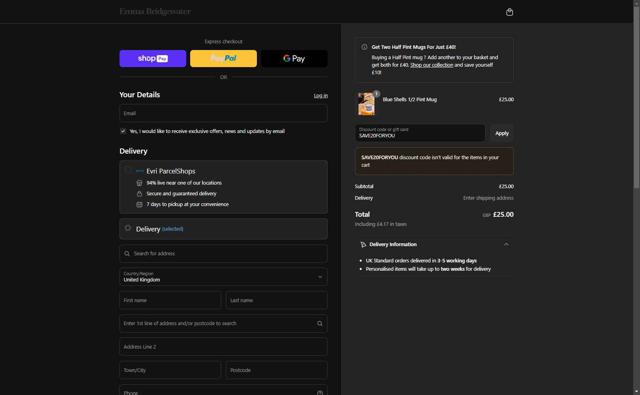Click the SAVE20FORYOU invalid code message

pos(434,161)
